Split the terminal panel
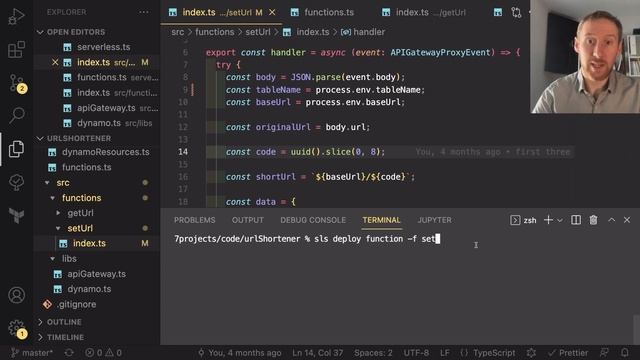The height and width of the screenshot is (360, 640). click(576, 220)
